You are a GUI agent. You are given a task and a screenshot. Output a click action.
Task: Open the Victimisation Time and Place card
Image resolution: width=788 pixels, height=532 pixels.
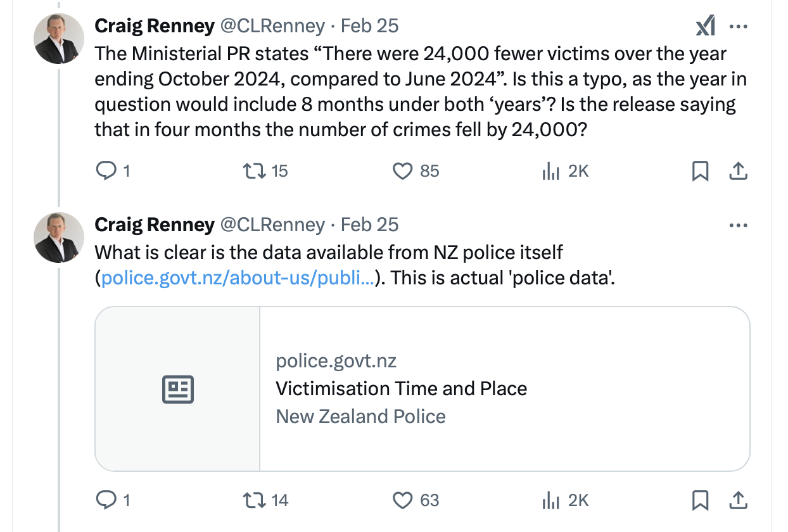(422, 389)
